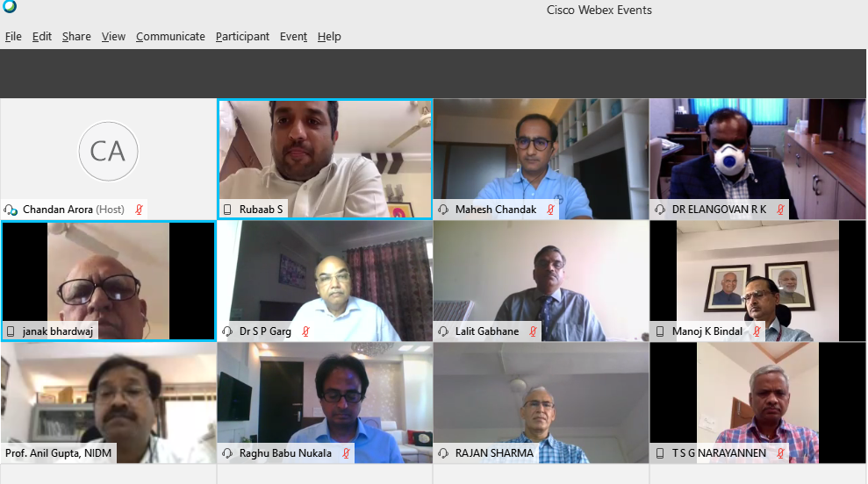Image resolution: width=868 pixels, height=484 pixels.
Task: Click the headset icon beside RAJAN SHARMA
Action: tap(443, 453)
